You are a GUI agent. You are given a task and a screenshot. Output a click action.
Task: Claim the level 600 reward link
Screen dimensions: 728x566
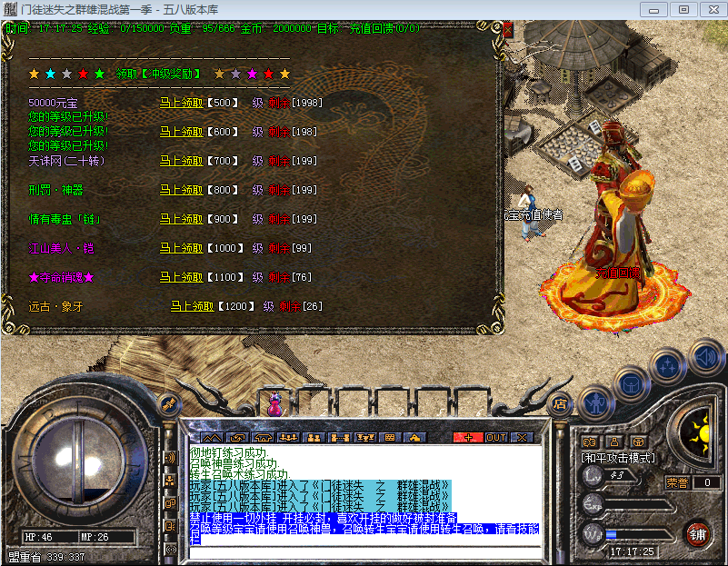coord(181,132)
